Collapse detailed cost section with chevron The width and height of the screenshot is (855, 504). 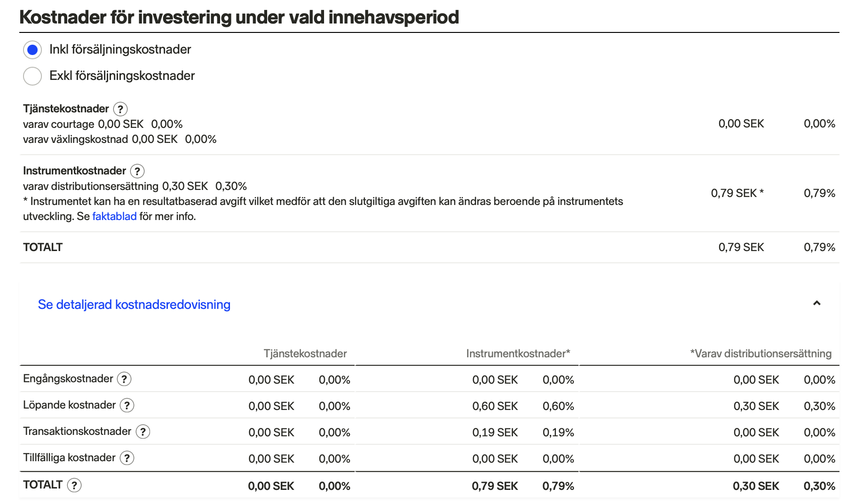[817, 303]
